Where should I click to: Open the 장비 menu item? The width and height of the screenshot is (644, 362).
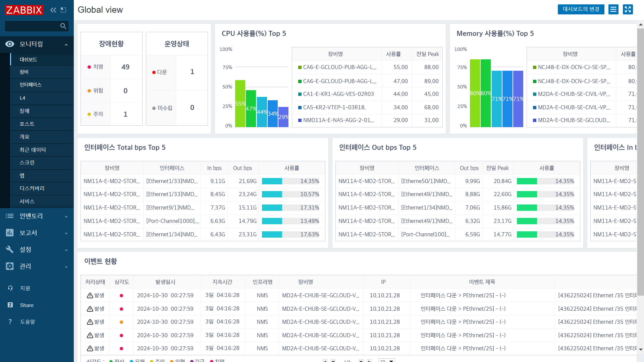pyautogui.click(x=42, y=72)
